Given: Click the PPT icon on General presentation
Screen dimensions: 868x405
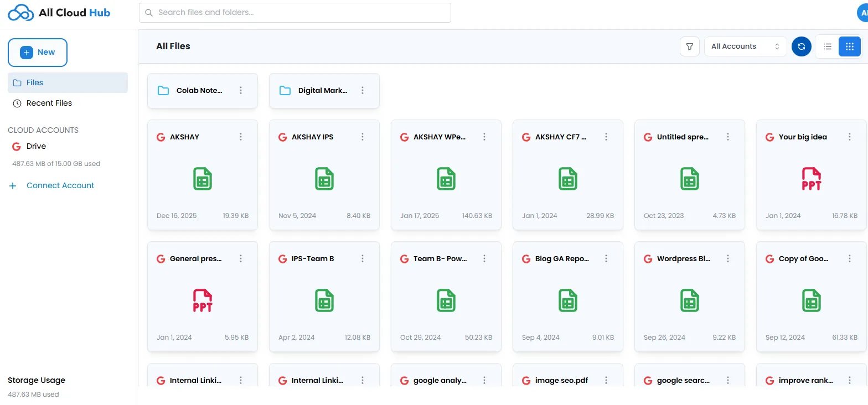Looking at the screenshot, I should click(203, 301).
